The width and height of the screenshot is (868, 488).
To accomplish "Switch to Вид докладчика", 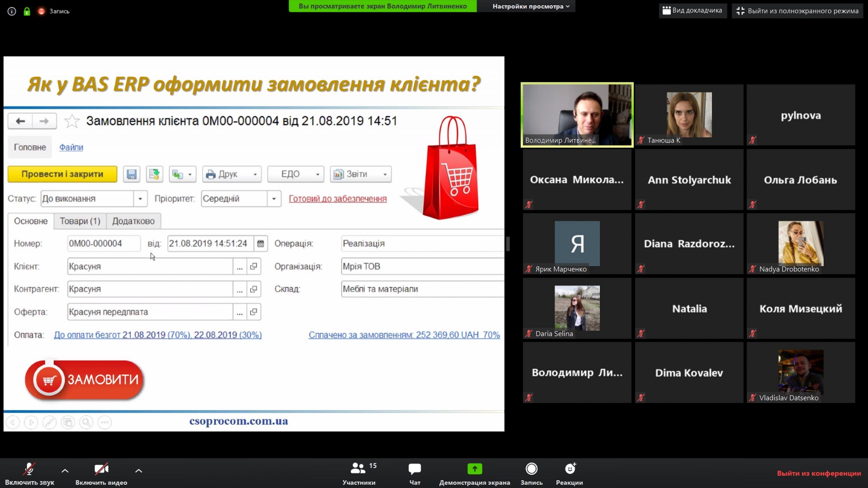I will coord(692,10).
